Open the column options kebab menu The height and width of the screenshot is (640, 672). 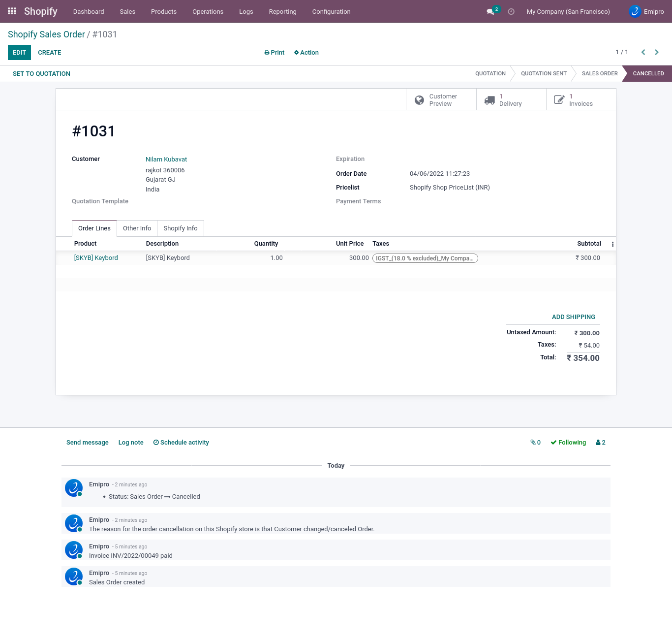point(612,244)
